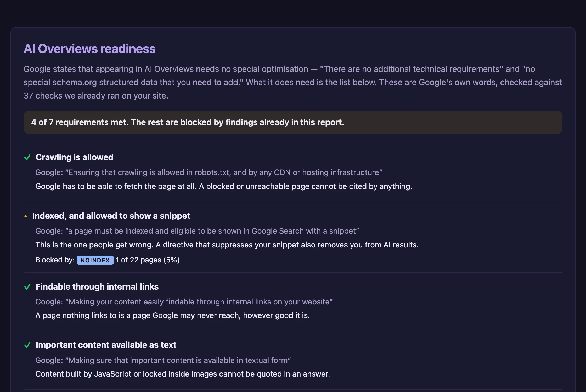
Task: Click the 'Blocked by:' label
Action: pos(55,260)
